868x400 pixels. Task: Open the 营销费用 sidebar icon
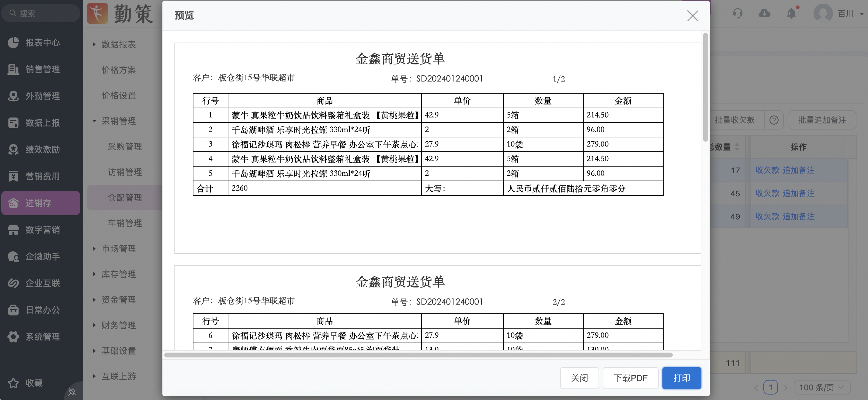[13, 176]
